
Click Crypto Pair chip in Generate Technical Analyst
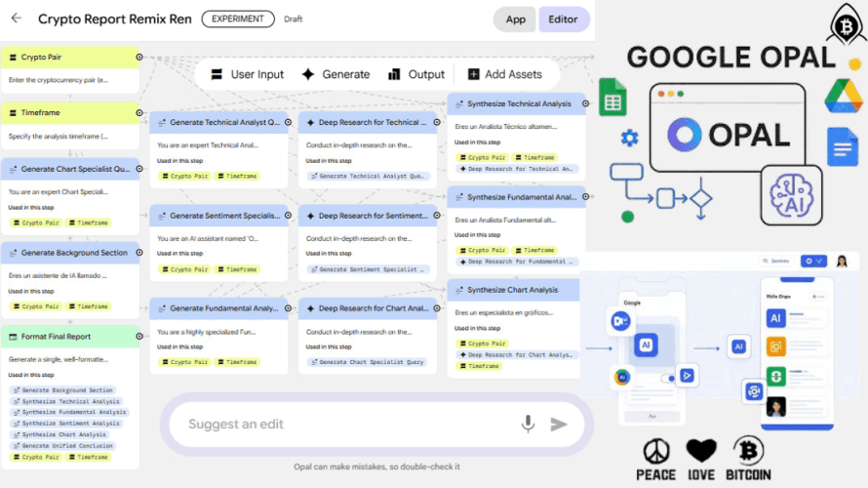185,176
